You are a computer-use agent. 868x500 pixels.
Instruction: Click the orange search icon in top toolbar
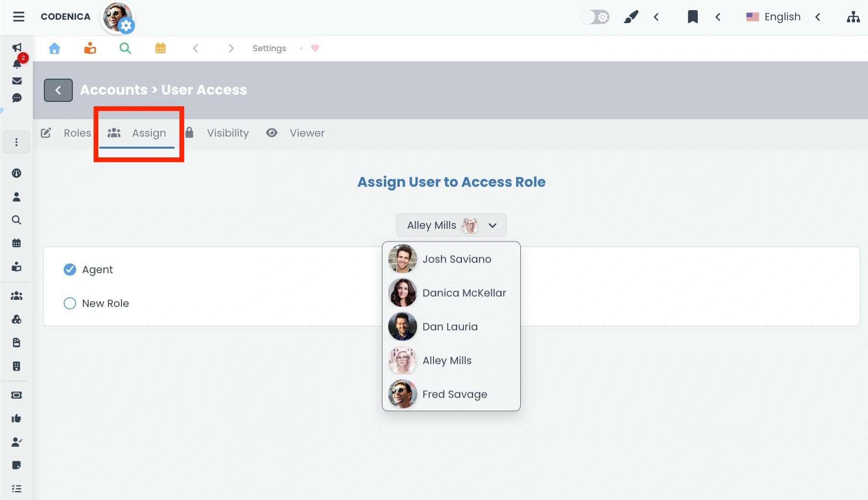(125, 48)
